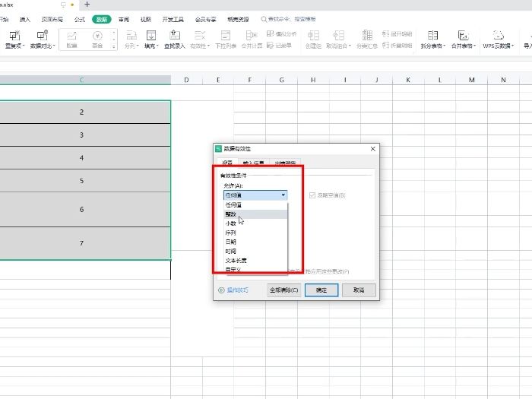Screen dimensions: 532x399
Task: Open the 页面布局 (Page Layout) ribbon tab
Action: (x=52, y=19)
